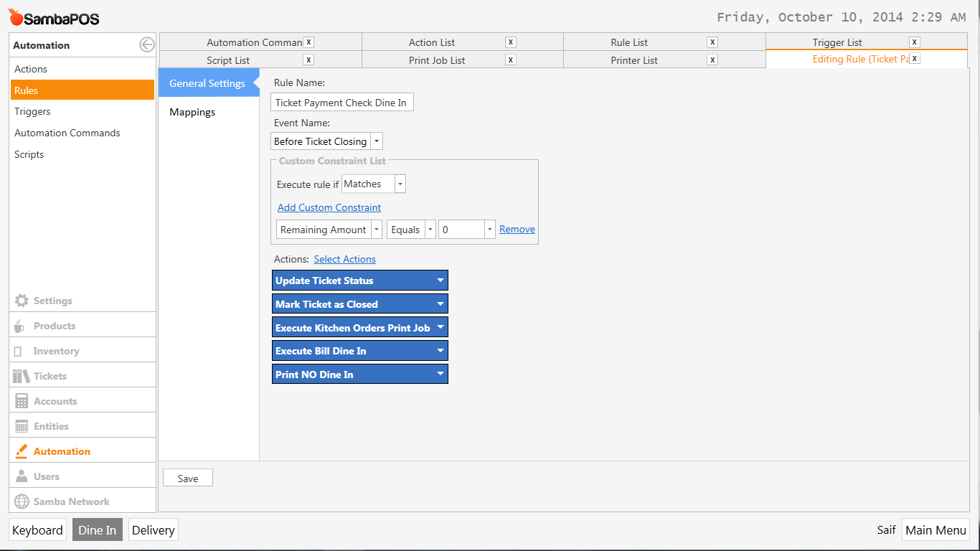The image size is (980, 551).
Task: Expand the Matches condition dropdown
Action: pos(400,184)
